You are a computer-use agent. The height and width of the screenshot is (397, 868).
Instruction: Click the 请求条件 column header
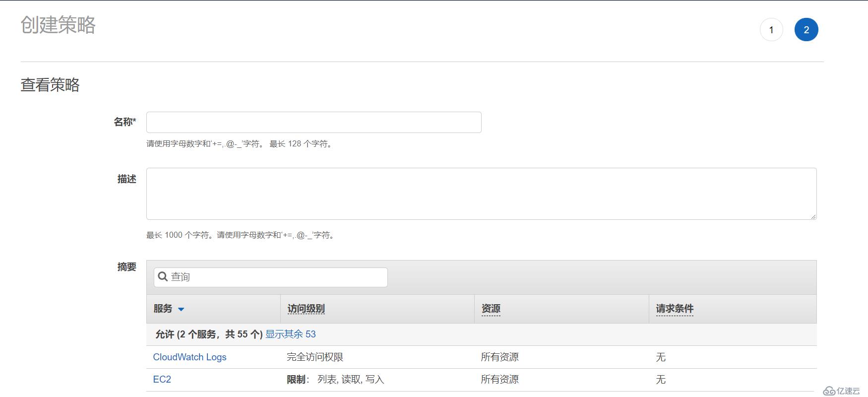point(675,309)
